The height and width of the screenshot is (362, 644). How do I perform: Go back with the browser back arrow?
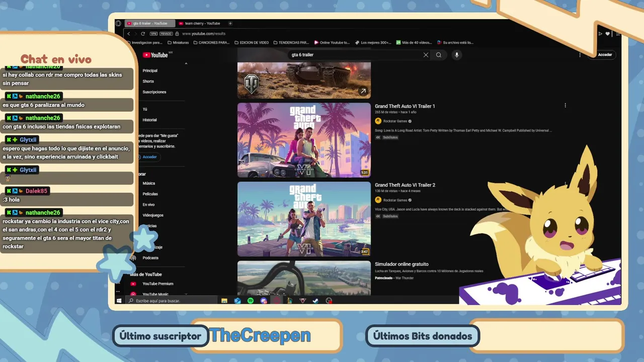tap(129, 34)
